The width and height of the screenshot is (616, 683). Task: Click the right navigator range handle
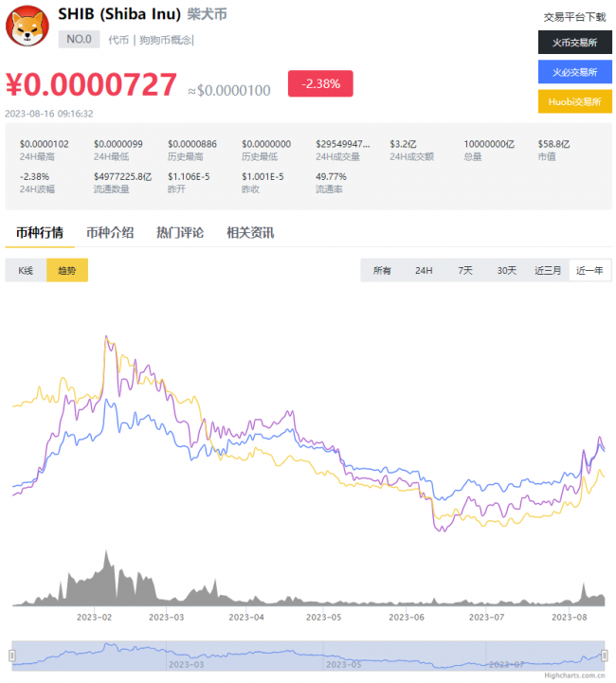pos(605,656)
